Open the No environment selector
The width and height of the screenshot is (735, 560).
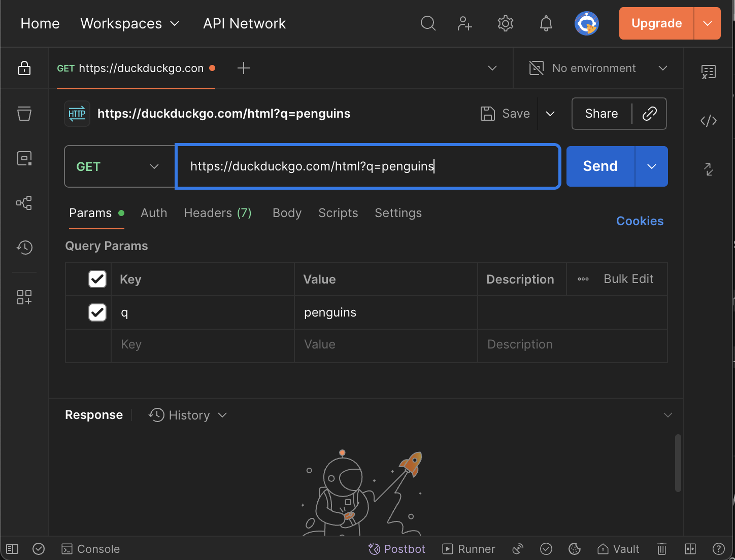tap(598, 68)
